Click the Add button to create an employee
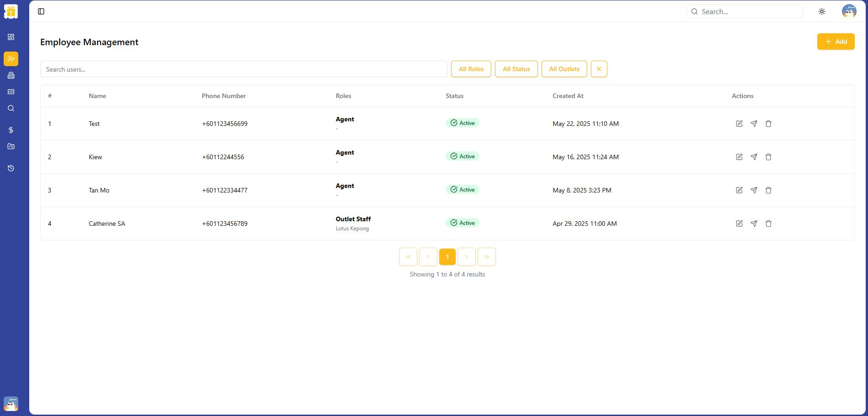This screenshot has width=868, height=416. coord(836,42)
